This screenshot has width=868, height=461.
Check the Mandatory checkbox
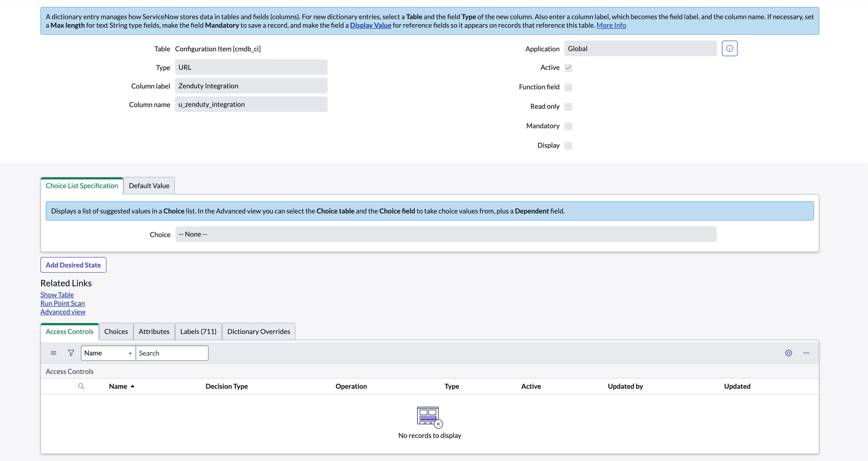(569, 126)
